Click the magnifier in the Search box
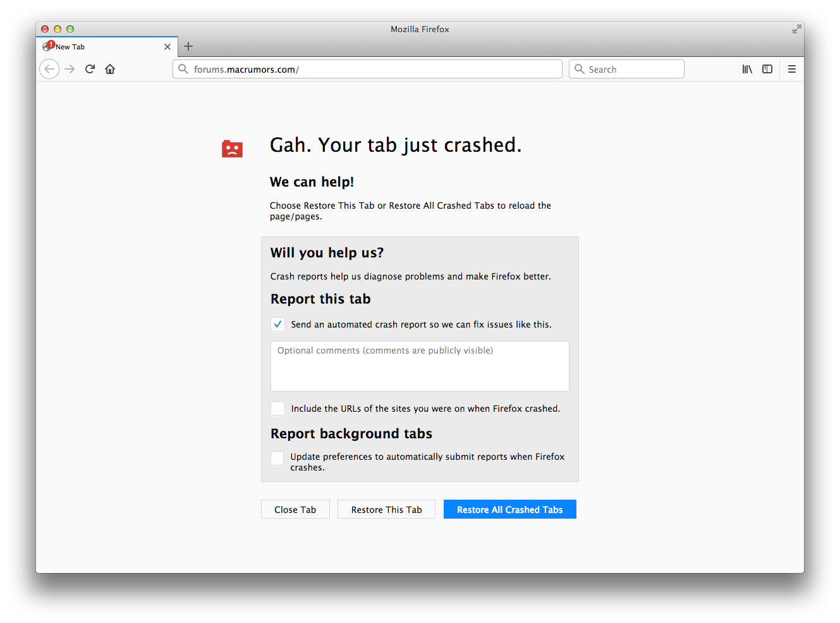The height and width of the screenshot is (623, 840). [579, 69]
